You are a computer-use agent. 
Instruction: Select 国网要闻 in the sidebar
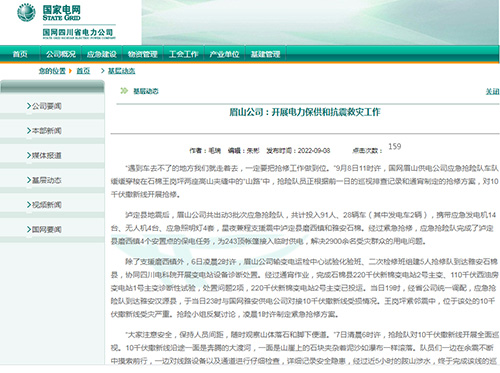click(47, 229)
